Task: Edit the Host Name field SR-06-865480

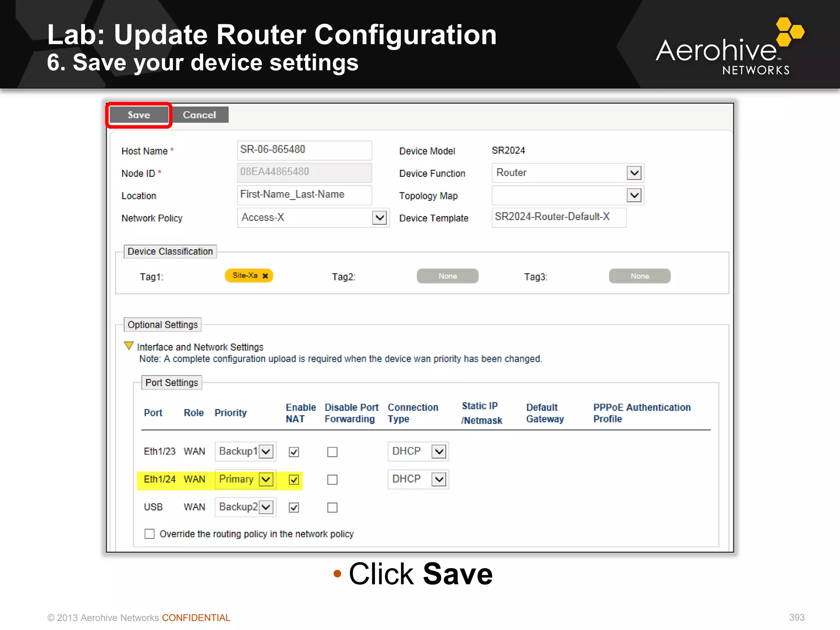Action: tap(304, 150)
